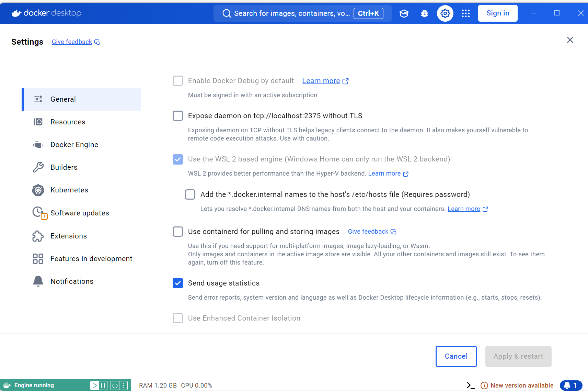Image resolution: width=588 pixels, height=391 pixels.
Task: Click the Docker whale logo in header
Action: [16, 13]
